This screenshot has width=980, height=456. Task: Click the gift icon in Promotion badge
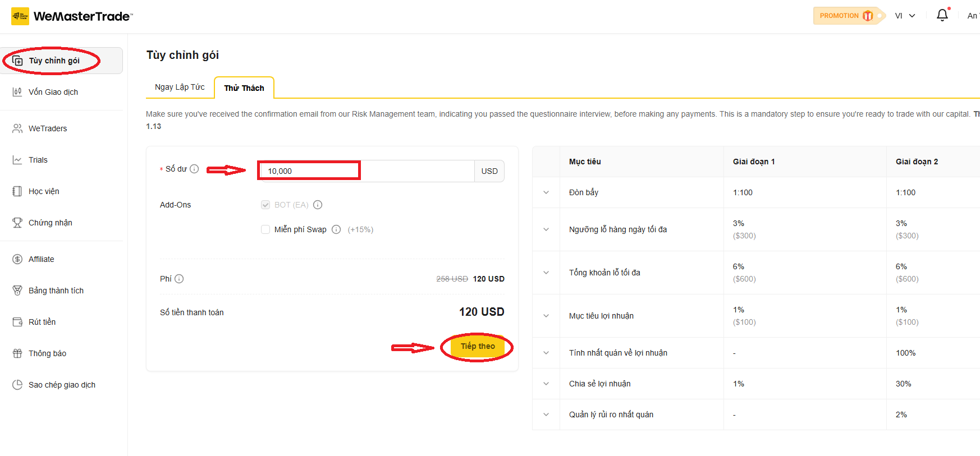(868, 16)
